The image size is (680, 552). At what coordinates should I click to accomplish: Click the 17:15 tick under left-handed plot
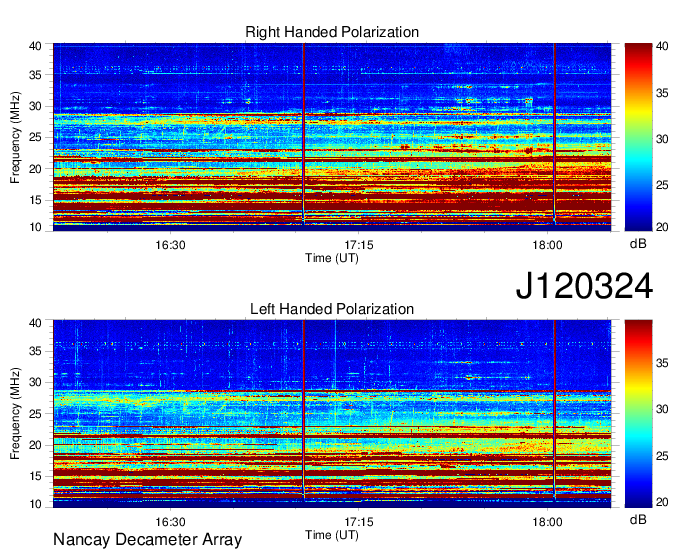359,522
